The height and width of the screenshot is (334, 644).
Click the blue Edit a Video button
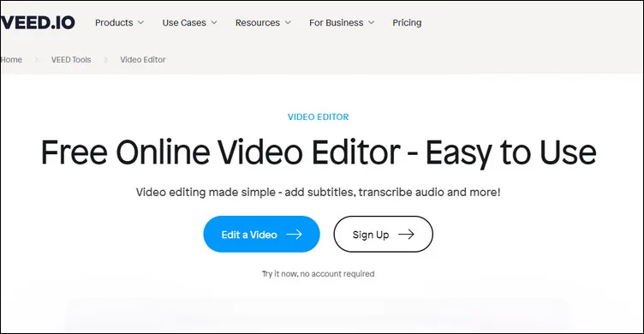coord(262,234)
